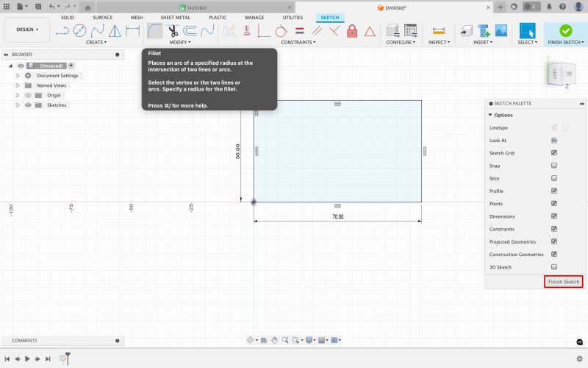Toggle the Sketch Grid checkbox
This screenshot has height=368, width=588.
point(554,153)
